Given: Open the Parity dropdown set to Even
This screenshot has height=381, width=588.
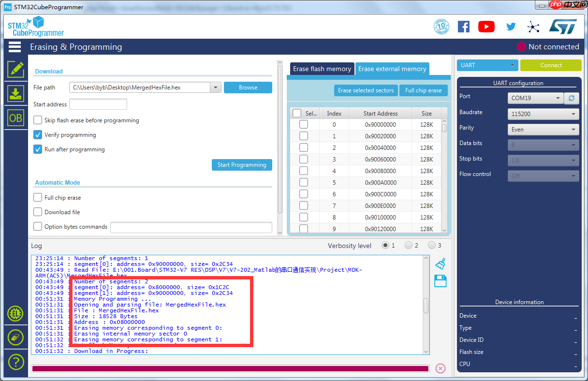Looking at the screenshot, I should pyautogui.click(x=544, y=130).
